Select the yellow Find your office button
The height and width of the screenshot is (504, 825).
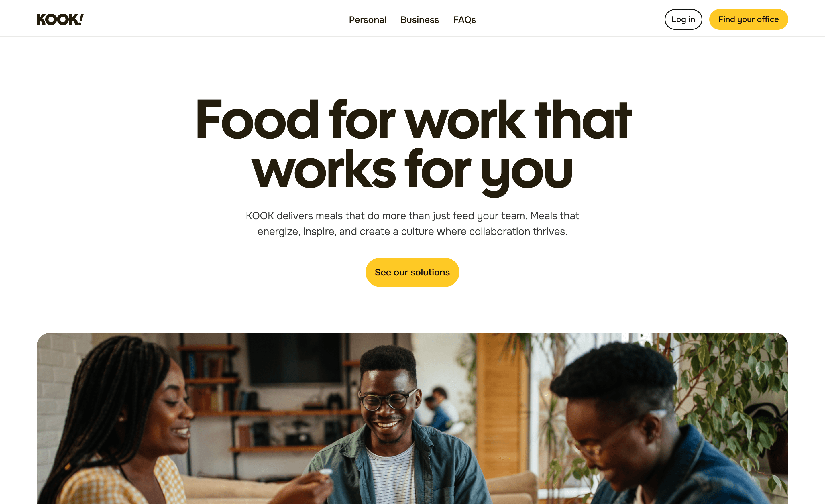coord(748,19)
